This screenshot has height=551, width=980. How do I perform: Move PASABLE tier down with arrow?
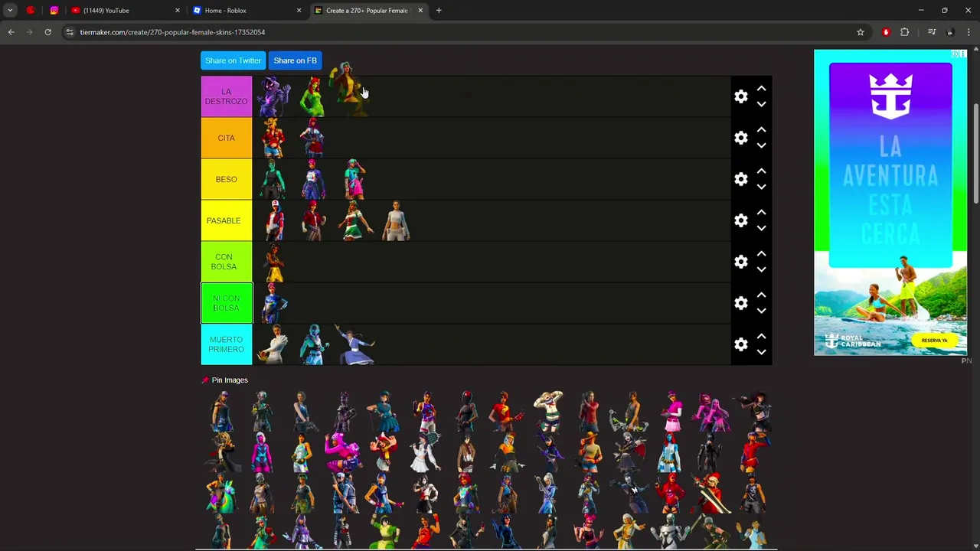click(761, 228)
